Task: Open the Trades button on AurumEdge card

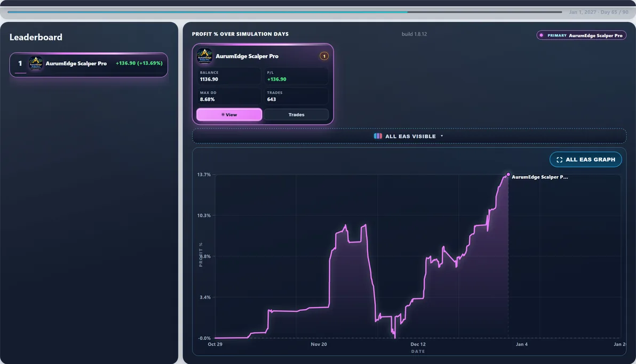Action: point(296,115)
